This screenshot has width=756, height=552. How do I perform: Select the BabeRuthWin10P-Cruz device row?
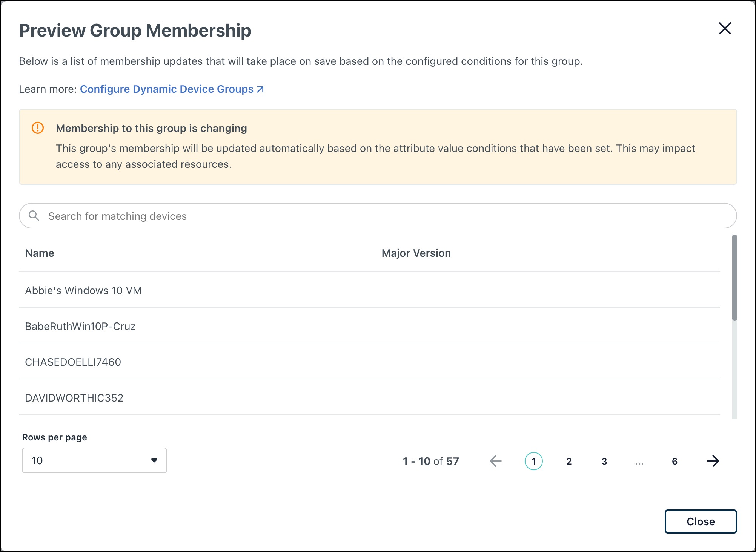coord(80,326)
